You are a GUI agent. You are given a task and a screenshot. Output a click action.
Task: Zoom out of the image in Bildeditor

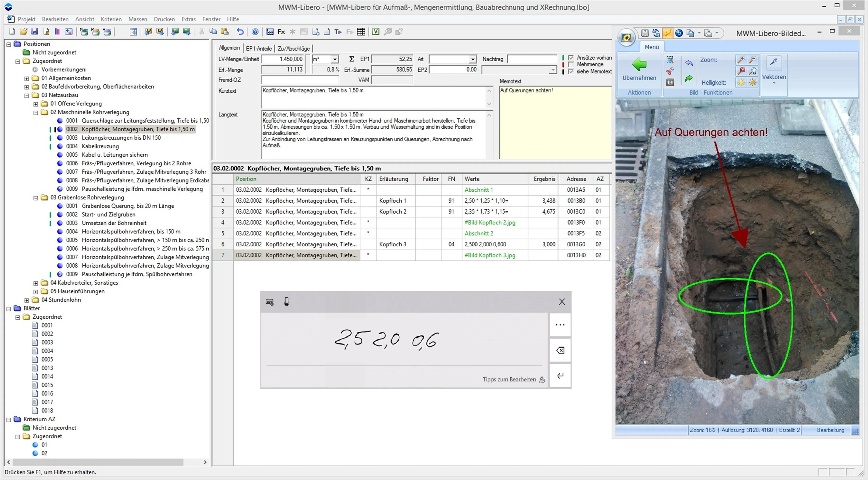(x=753, y=60)
